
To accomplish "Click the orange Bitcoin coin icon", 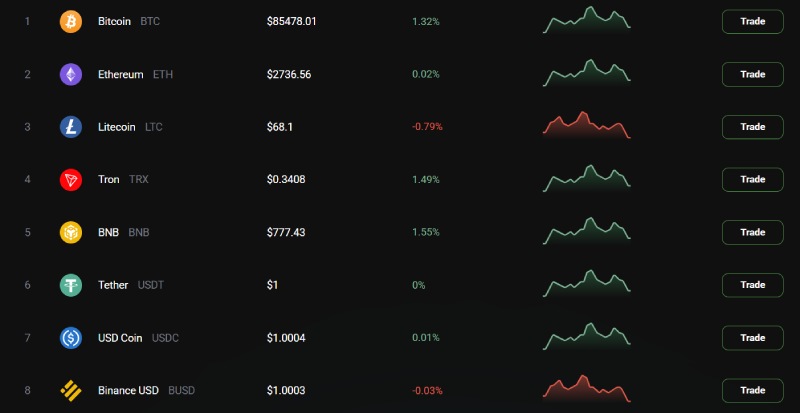I will point(71,22).
